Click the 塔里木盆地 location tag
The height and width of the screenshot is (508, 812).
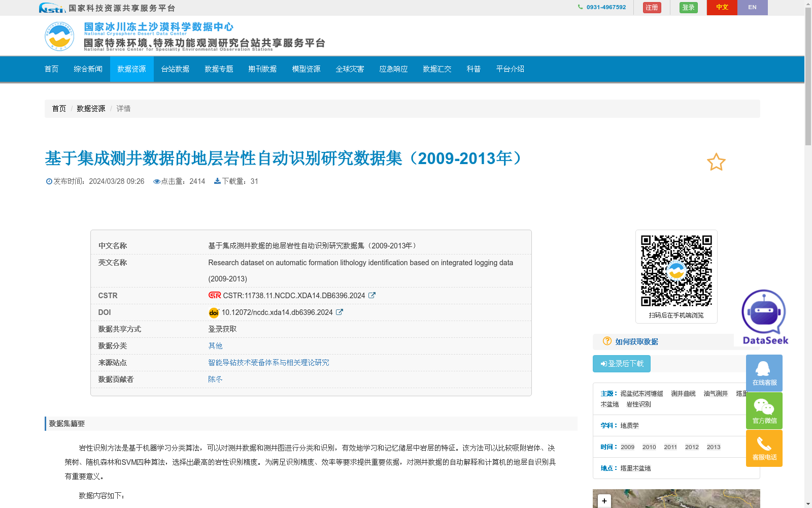point(635,468)
